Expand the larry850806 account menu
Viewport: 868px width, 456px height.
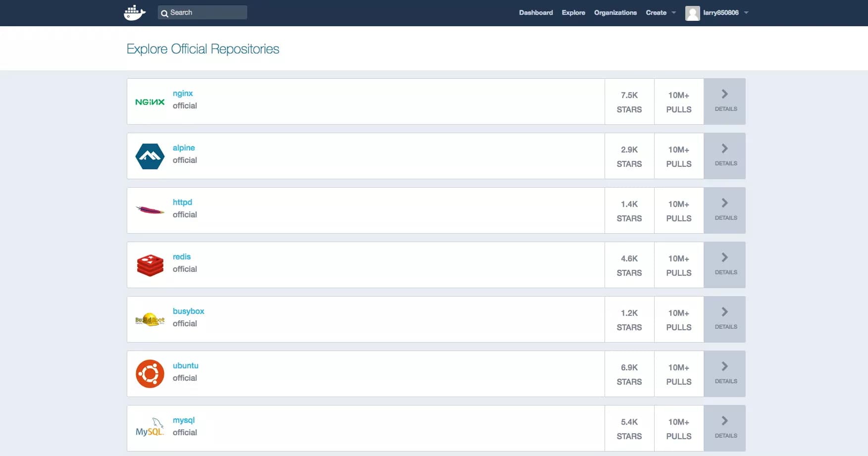[x=718, y=13]
